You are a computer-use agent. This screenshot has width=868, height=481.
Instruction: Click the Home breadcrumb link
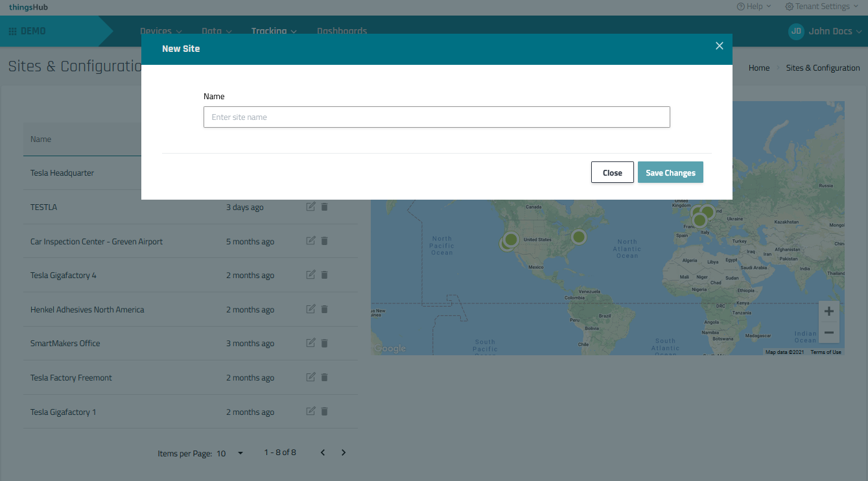tap(759, 68)
